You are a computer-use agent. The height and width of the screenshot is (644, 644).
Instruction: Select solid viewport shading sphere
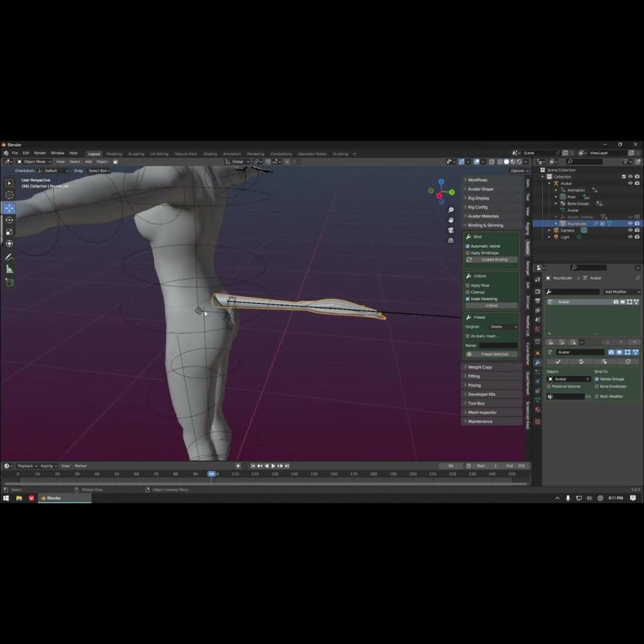pyautogui.click(x=506, y=162)
